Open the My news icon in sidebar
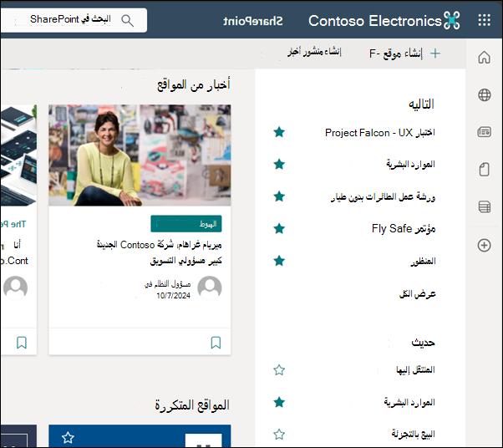 click(x=484, y=132)
